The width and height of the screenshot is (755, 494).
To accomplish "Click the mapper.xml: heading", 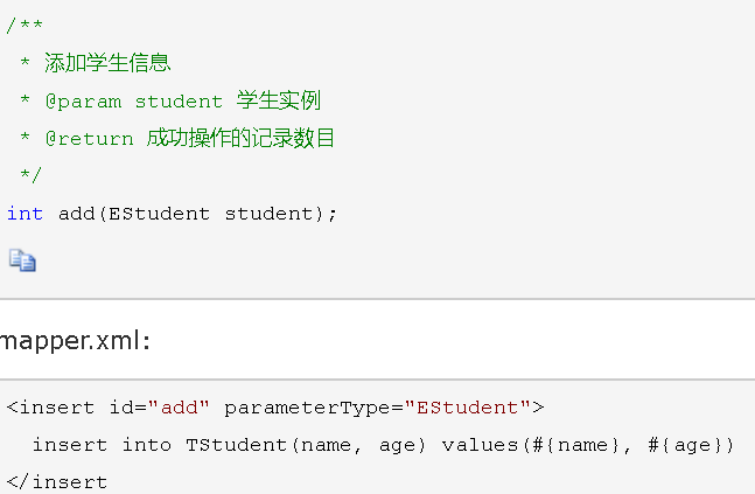I will [75, 341].
